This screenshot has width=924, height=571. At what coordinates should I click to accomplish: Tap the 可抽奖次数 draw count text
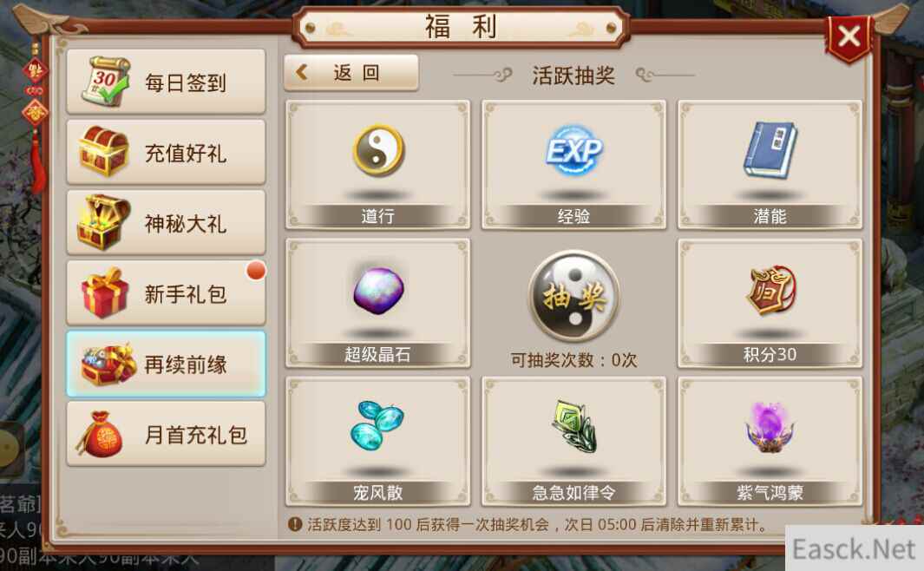point(574,359)
